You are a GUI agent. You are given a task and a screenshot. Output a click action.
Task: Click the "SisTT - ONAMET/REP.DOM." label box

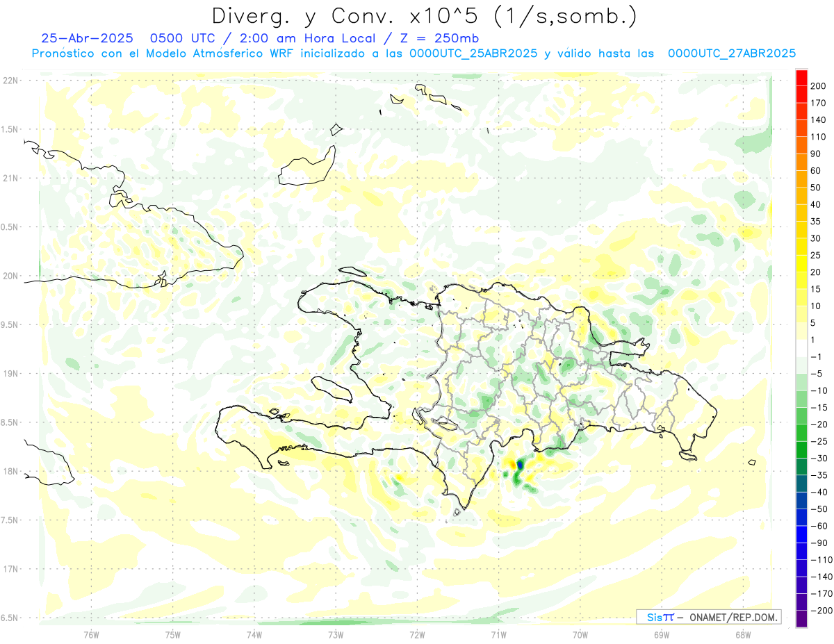tap(709, 617)
